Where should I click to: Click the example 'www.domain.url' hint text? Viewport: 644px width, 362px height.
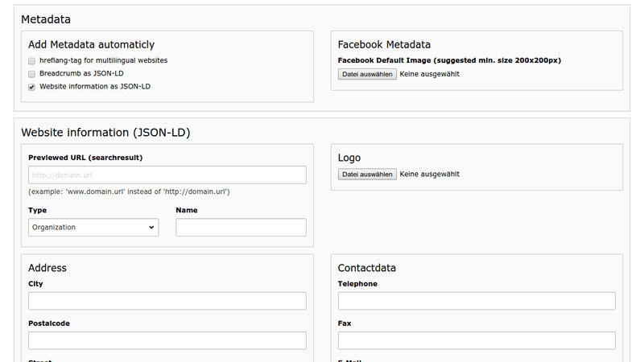tap(129, 191)
